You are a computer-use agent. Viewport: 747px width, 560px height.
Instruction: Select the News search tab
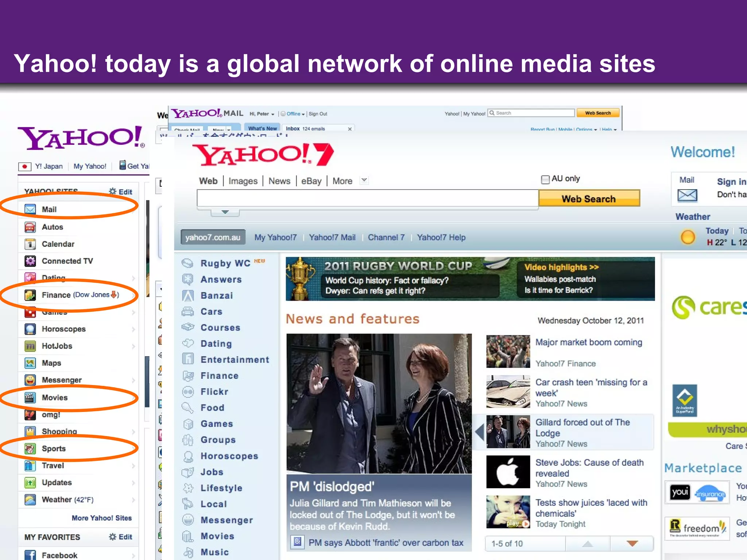tap(279, 181)
